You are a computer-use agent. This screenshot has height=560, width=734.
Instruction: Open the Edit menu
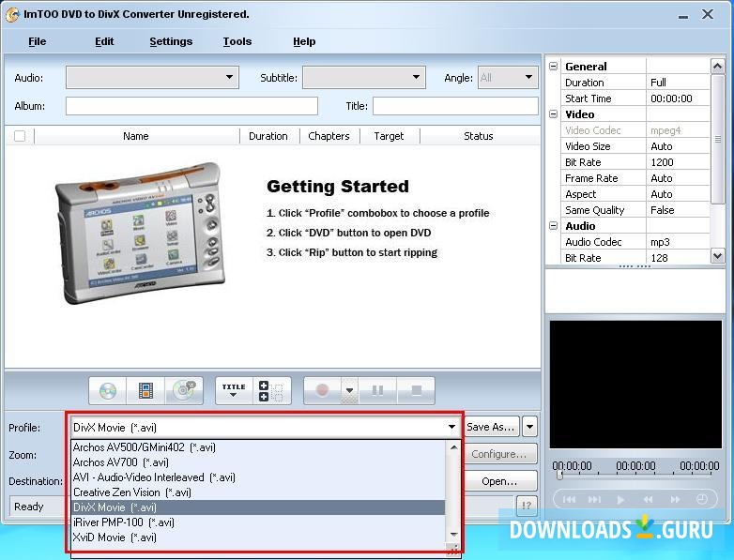click(x=104, y=41)
